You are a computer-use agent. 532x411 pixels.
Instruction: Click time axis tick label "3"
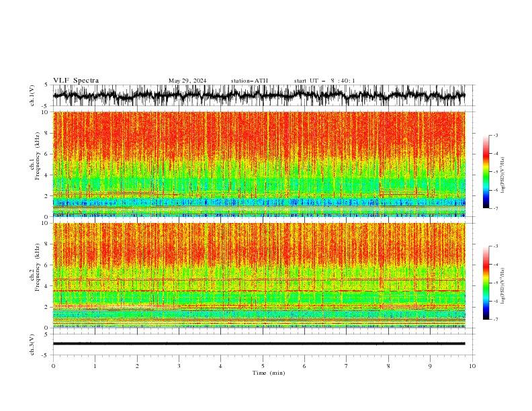(179, 366)
